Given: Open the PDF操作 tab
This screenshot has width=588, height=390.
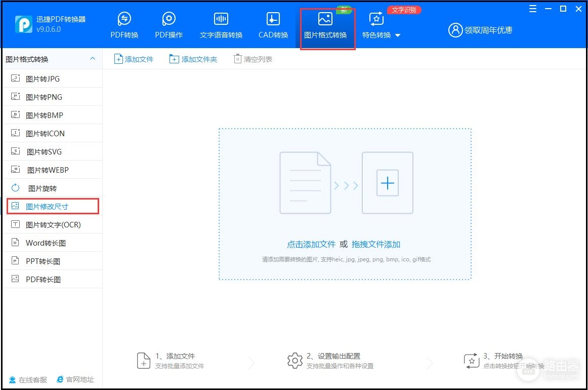Looking at the screenshot, I should click(169, 25).
